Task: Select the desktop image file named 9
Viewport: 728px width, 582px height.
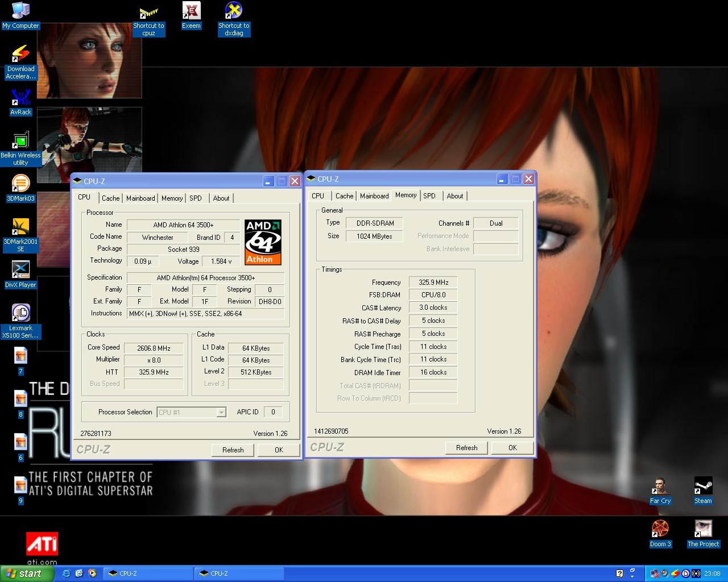Action: point(20,491)
